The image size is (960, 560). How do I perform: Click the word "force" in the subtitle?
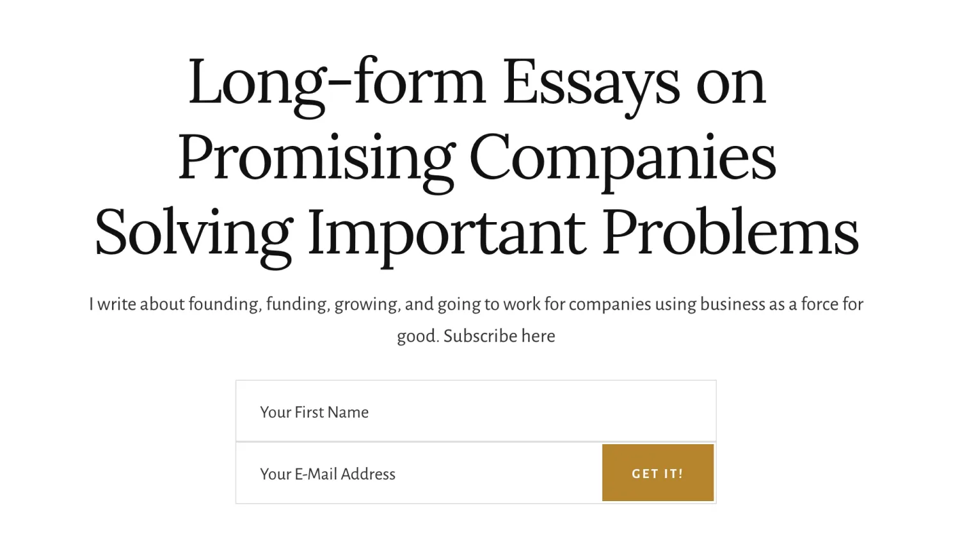[x=819, y=304]
